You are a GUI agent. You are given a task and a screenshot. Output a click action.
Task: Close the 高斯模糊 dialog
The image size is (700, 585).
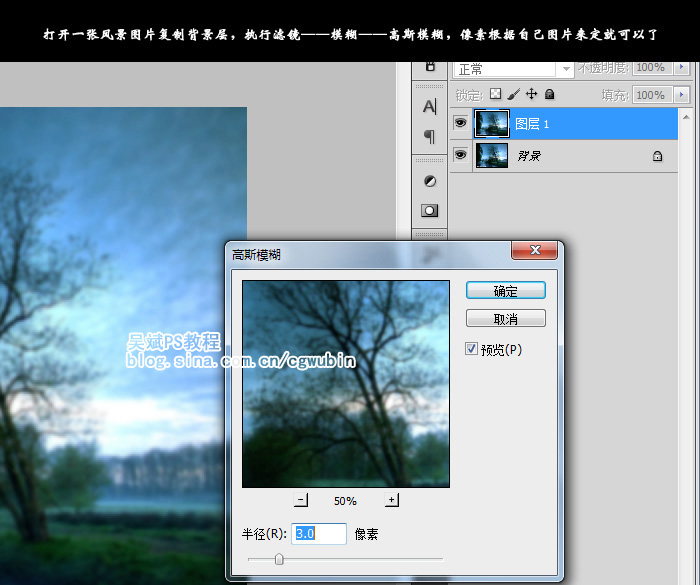534,250
